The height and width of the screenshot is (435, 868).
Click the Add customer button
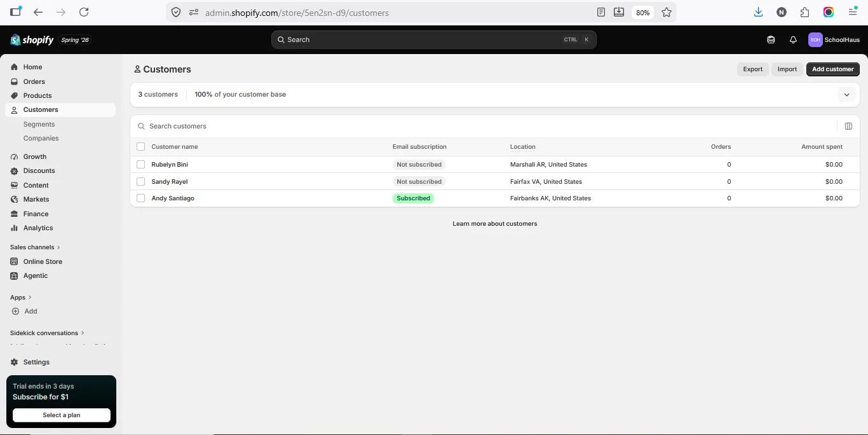(832, 69)
